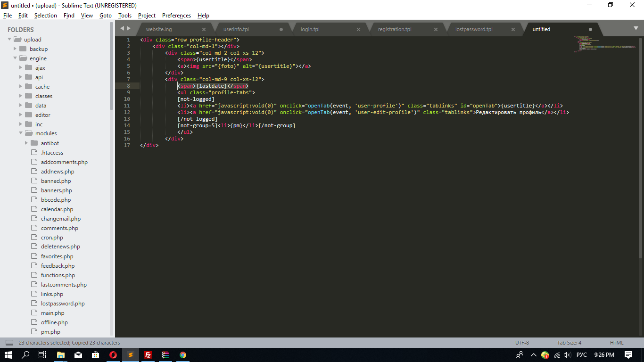Open Windows Task View
The image size is (644, 362).
tap(42, 355)
